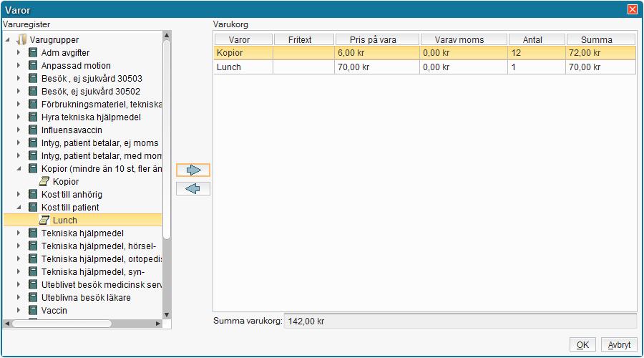Click the tree horizontal scrollbar thumb
Screen dimensions: 644x358
point(62,324)
